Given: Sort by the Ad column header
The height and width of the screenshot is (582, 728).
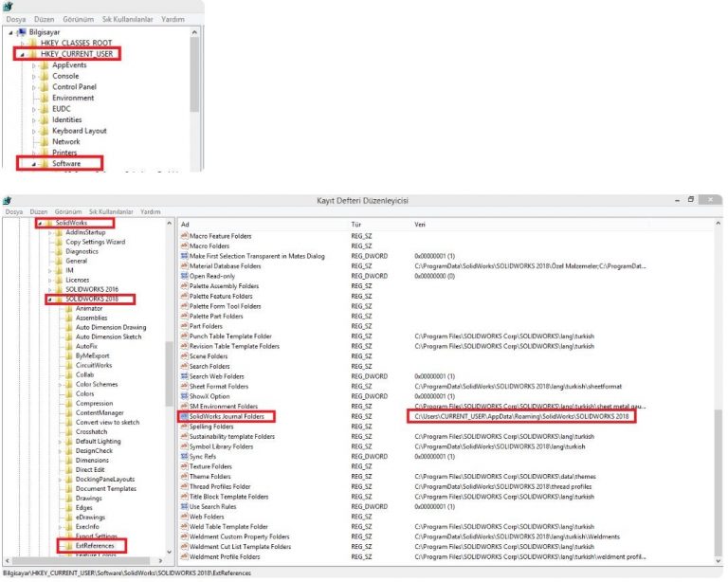Looking at the screenshot, I should [x=185, y=224].
